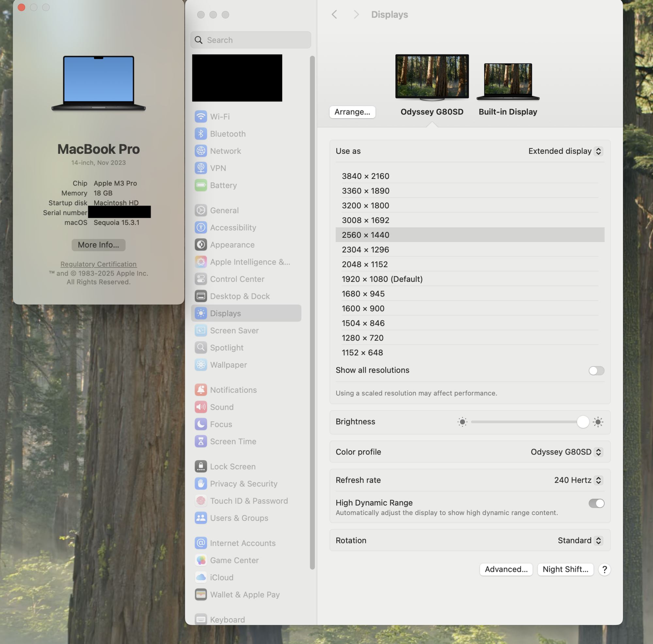Click the Wi-Fi icon in sidebar
This screenshot has width=653, height=644.
pyautogui.click(x=201, y=117)
